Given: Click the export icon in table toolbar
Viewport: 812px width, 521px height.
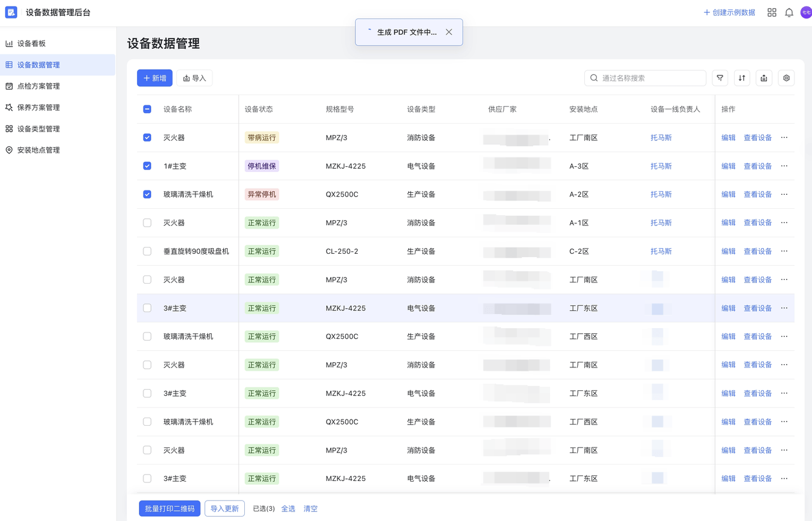Looking at the screenshot, I should [x=764, y=78].
